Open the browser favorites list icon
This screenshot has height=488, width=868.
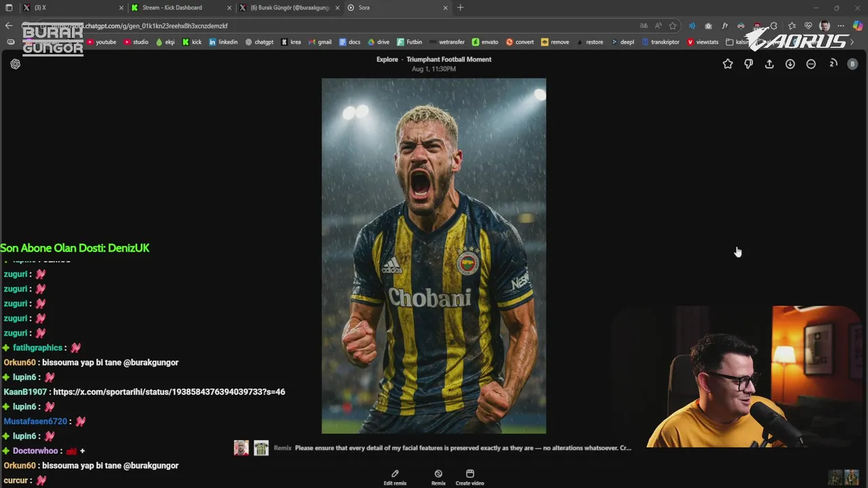click(792, 26)
